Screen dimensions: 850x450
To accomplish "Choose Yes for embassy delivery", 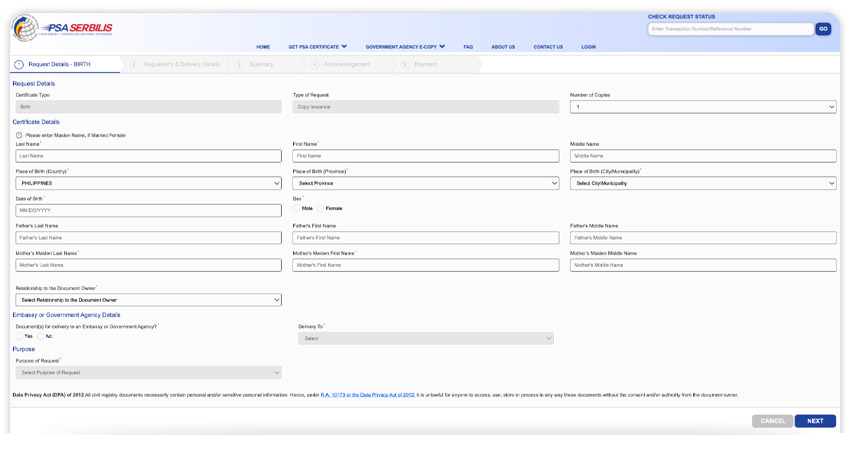I will click(x=20, y=336).
